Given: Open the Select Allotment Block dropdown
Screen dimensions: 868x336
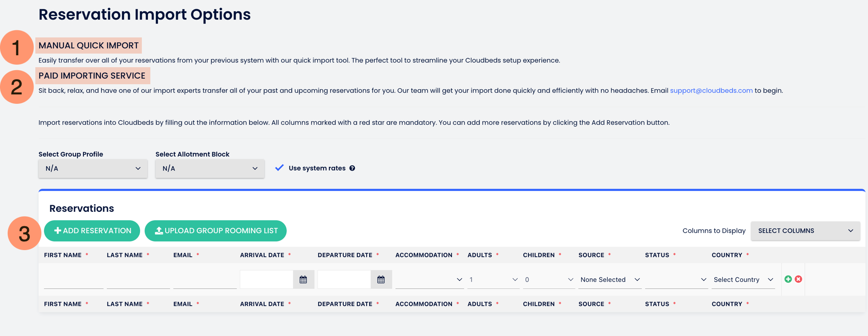Looking at the screenshot, I should [x=210, y=168].
